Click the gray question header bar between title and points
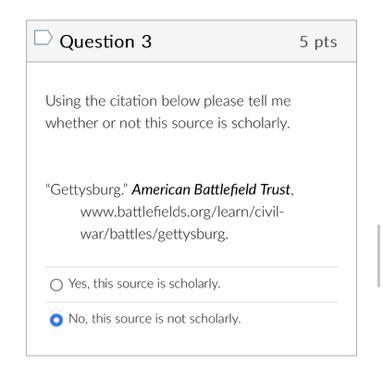 (225, 42)
